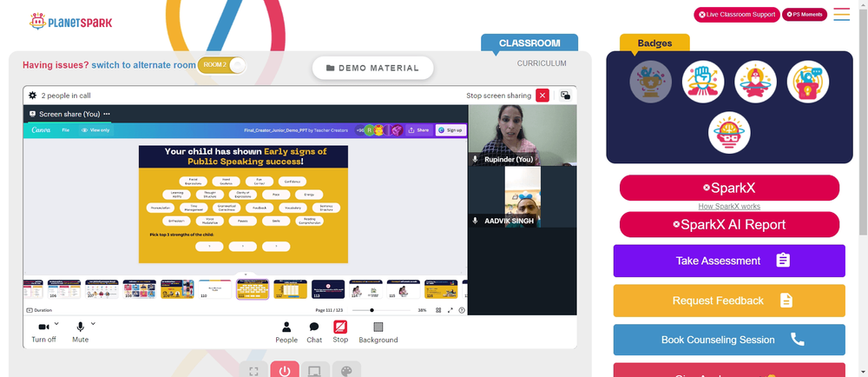Image resolution: width=868 pixels, height=377 pixels.
Task: Open Screen share three-dots menu
Action: point(107,114)
